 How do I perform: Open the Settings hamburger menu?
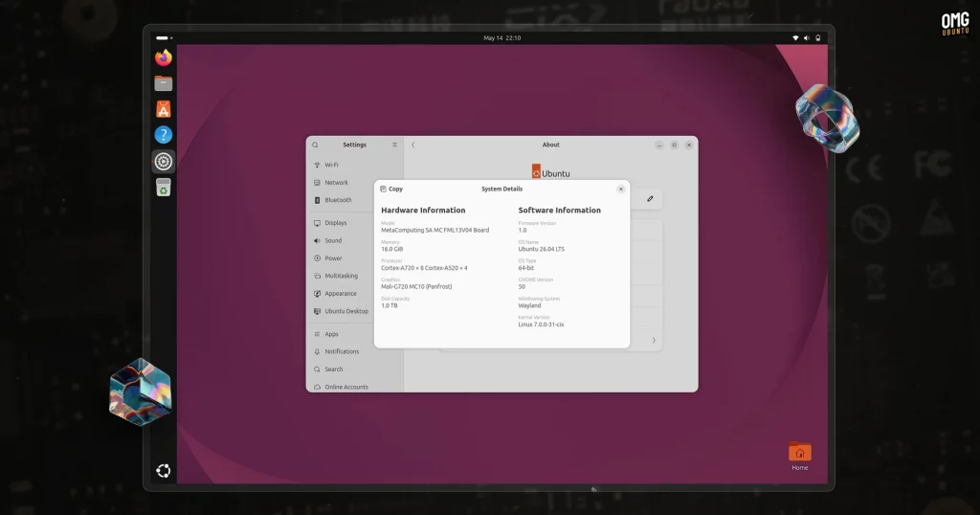(394, 145)
